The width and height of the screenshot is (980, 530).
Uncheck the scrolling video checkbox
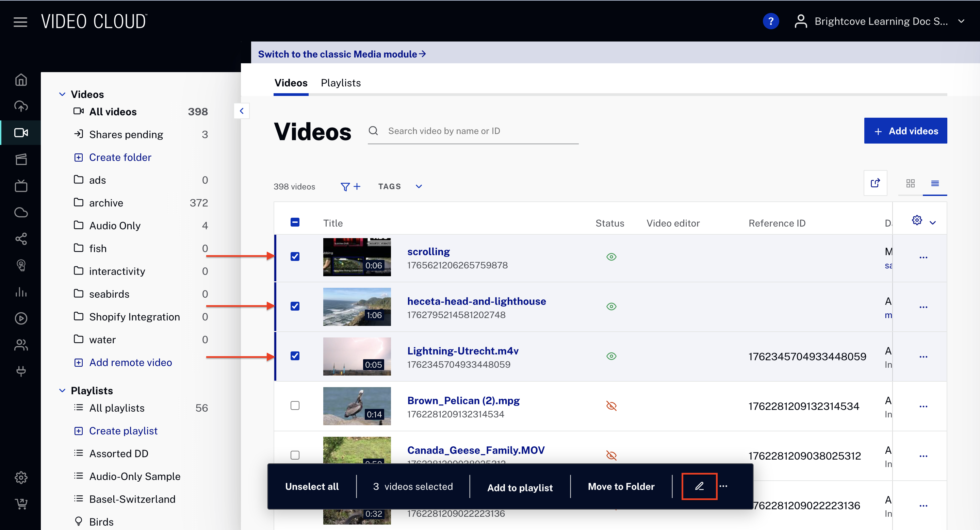(295, 256)
